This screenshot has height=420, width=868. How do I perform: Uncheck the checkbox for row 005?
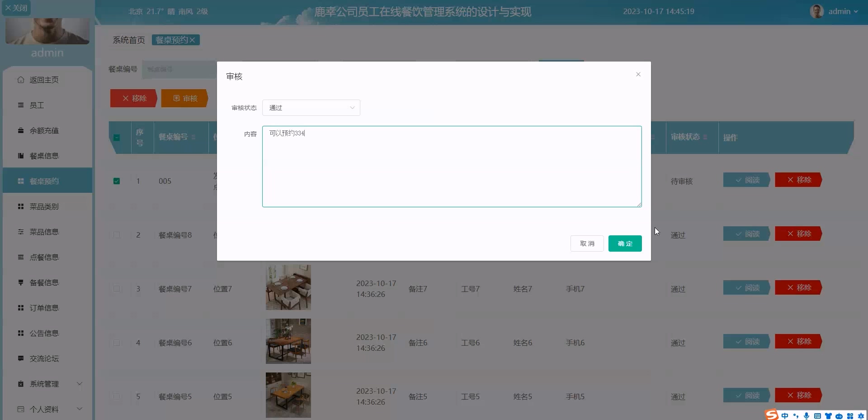tap(117, 181)
